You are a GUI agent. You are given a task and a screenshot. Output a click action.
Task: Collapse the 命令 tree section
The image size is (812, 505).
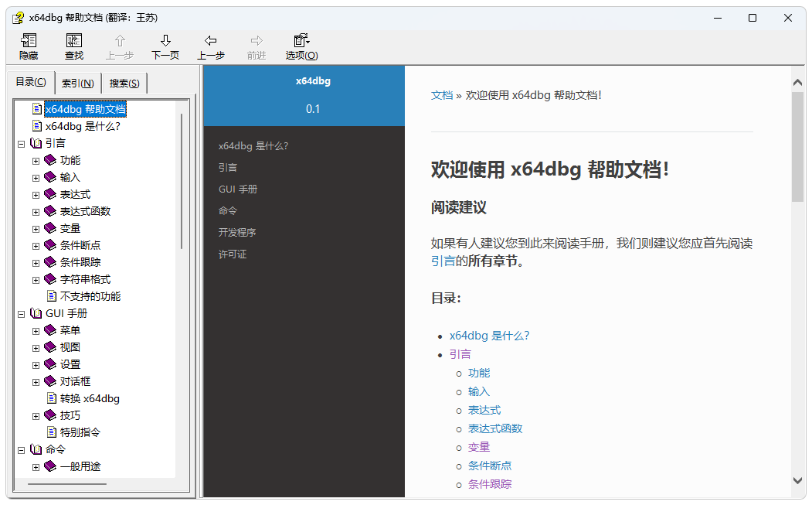pyautogui.click(x=22, y=450)
